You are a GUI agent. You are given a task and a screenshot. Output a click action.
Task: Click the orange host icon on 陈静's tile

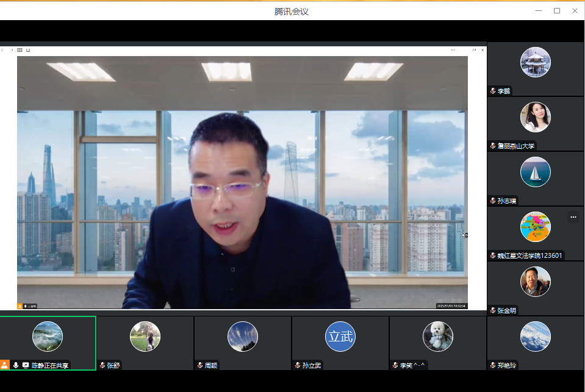click(x=5, y=365)
